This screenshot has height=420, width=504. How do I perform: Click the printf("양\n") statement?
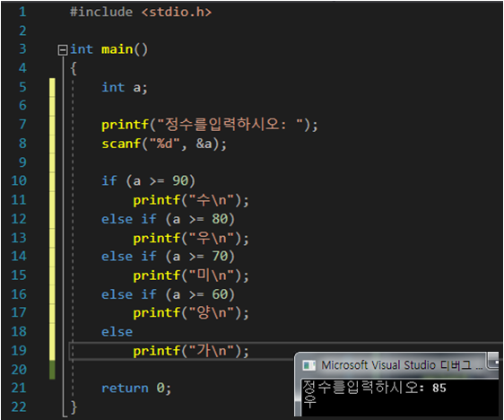191,313
